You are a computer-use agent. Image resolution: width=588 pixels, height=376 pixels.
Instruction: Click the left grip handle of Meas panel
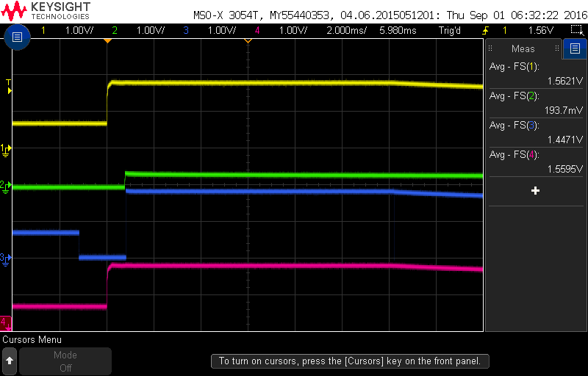coord(490,48)
